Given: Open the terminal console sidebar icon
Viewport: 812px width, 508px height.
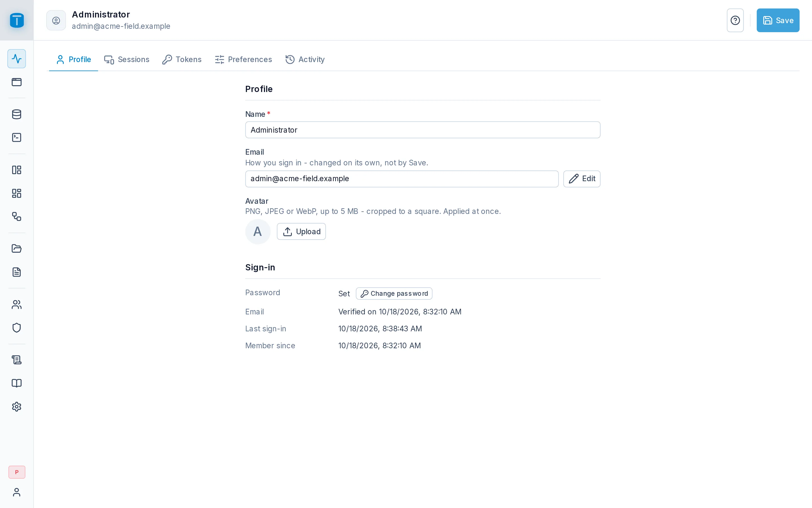Looking at the screenshot, I should click(17, 137).
